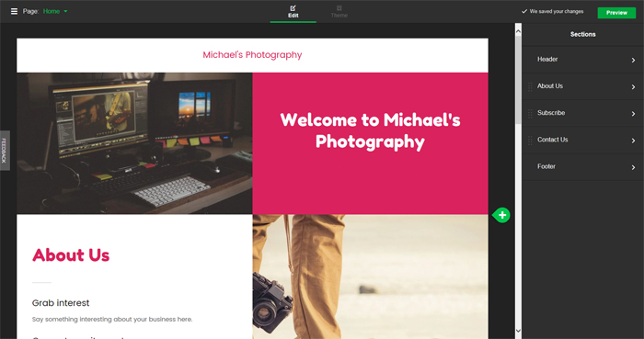Open the Contact Us section
Screen dimensions: 644x339
[582, 141]
